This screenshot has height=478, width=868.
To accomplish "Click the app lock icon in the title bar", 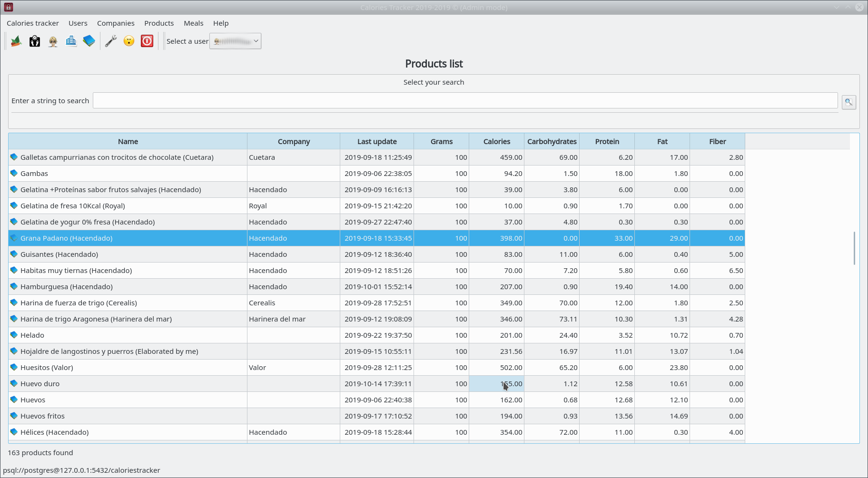I will click(x=8, y=7).
